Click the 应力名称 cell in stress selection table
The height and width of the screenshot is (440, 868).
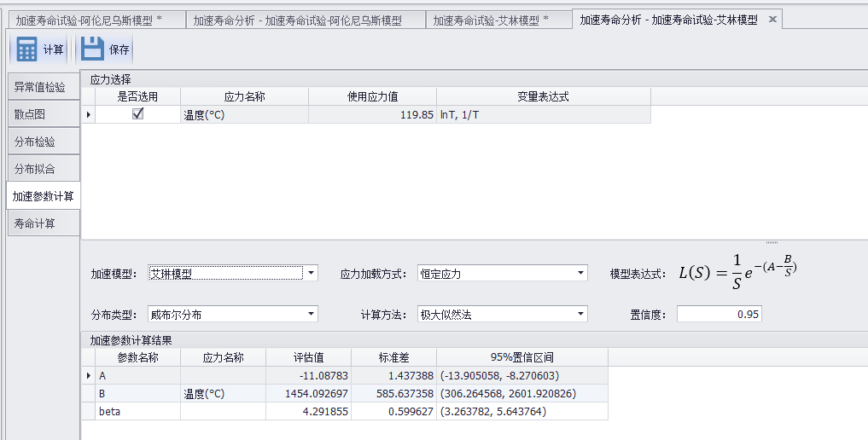pyautogui.click(x=245, y=114)
